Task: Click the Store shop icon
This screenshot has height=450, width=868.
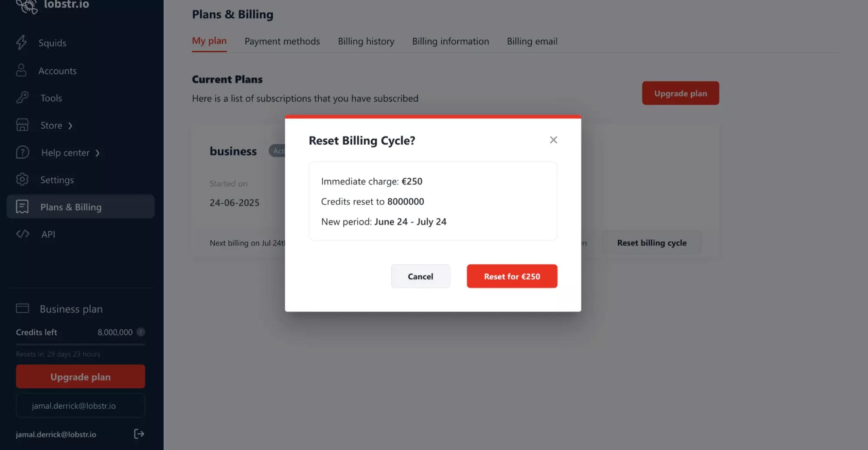Action: click(22, 125)
